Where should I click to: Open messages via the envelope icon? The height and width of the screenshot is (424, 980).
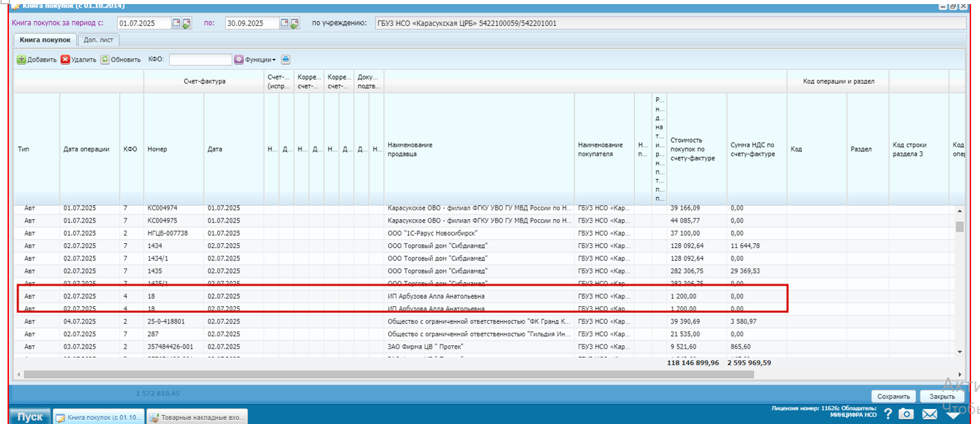[x=929, y=414]
